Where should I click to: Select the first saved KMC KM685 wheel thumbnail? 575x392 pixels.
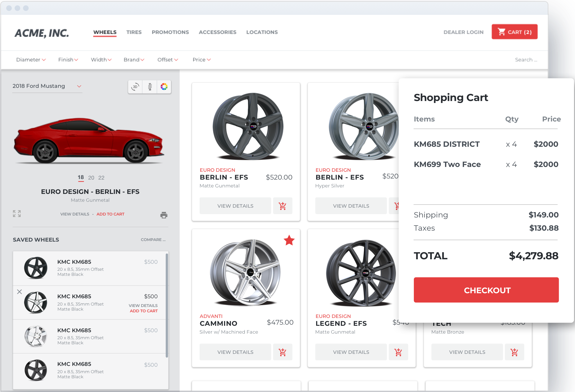[x=36, y=268]
